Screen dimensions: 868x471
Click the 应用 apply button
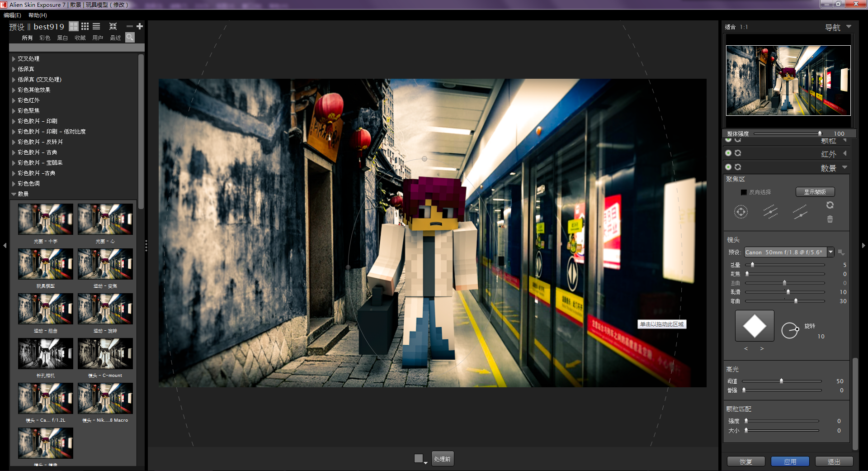click(x=790, y=461)
